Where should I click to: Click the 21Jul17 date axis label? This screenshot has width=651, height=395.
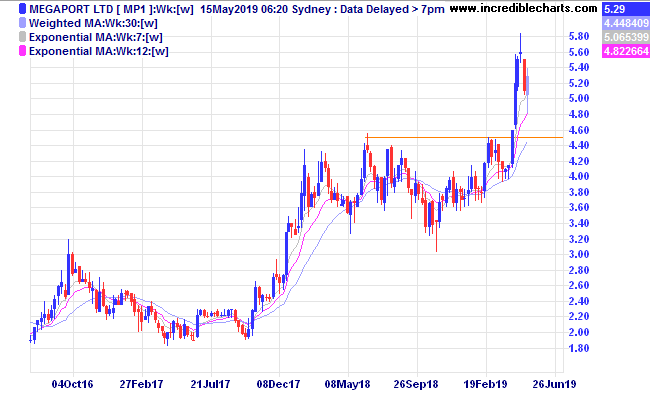click(210, 384)
